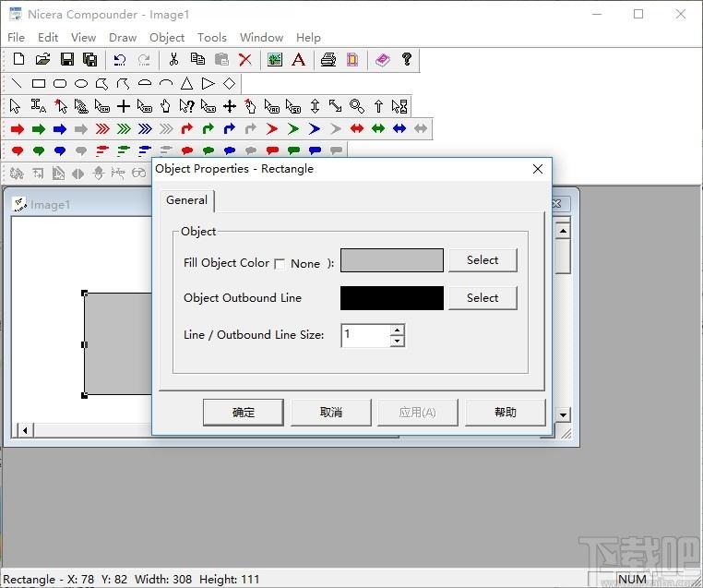The height and width of the screenshot is (588, 703).
Task: Insert the black crosshair plus cursor
Action: pyautogui.click(x=124, y=106)
